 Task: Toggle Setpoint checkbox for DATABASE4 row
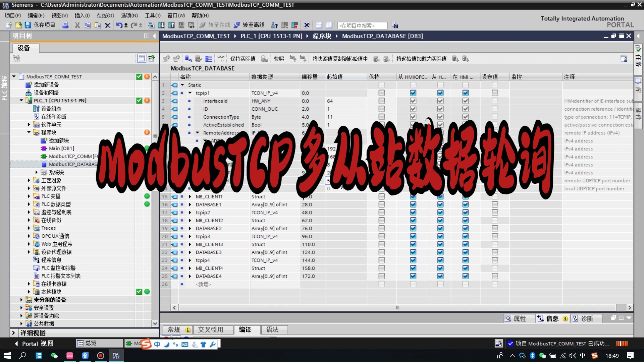[x=495, y=276]
